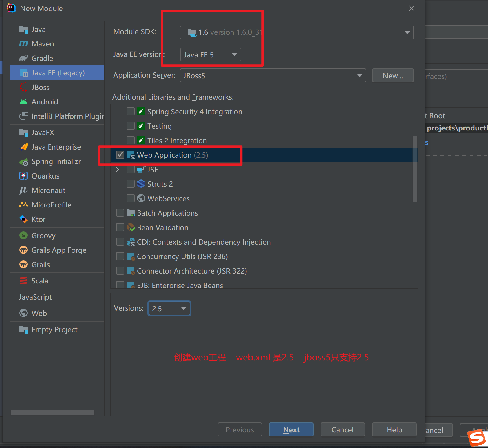The width and height of the screenshot is (488, 448).
Task: Expand the JSF tree node
Action: (x=117, y=170)
